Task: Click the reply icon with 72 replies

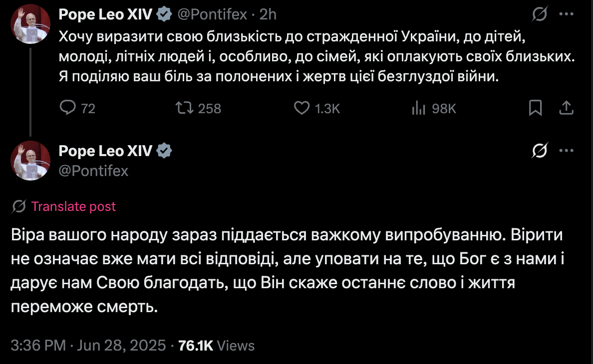Action: (67, 108)
